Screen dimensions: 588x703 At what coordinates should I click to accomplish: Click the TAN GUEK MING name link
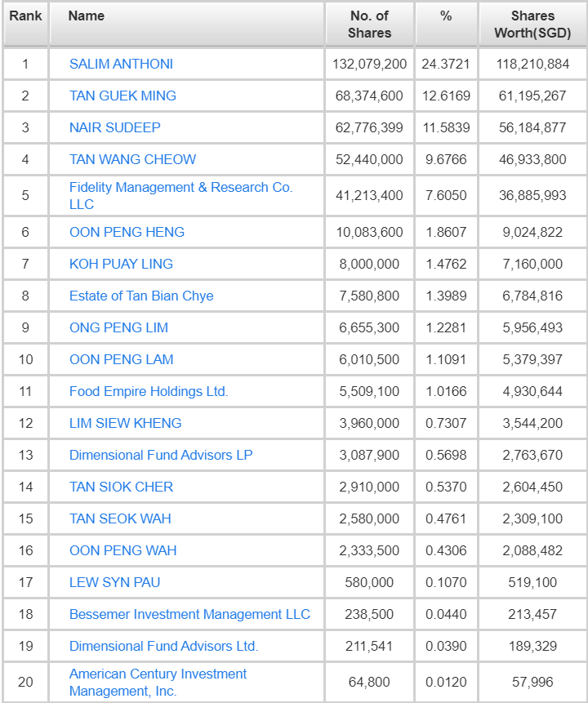(122, 96)
